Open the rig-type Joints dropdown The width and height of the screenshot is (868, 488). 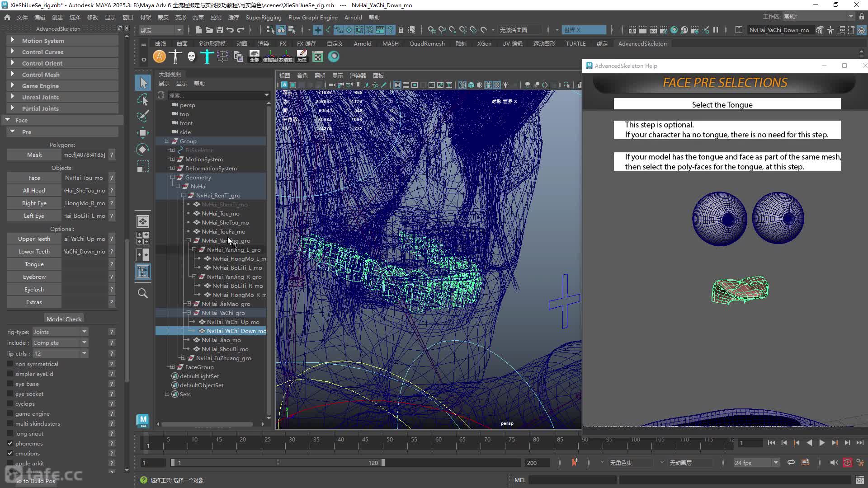[60, 332]
